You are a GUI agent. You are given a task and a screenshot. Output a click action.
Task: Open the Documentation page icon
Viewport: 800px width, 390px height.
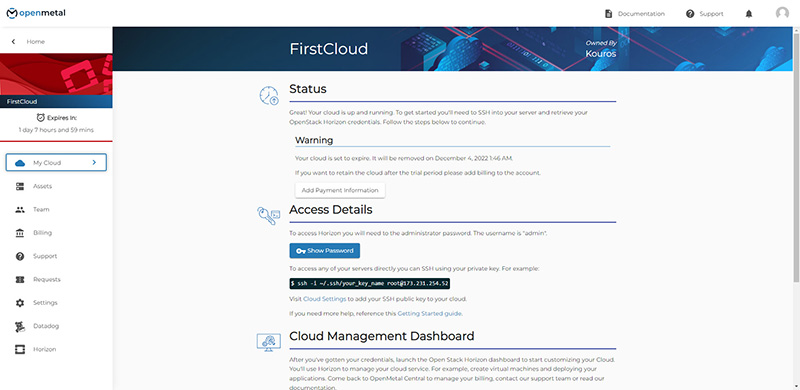click(608, 14)
